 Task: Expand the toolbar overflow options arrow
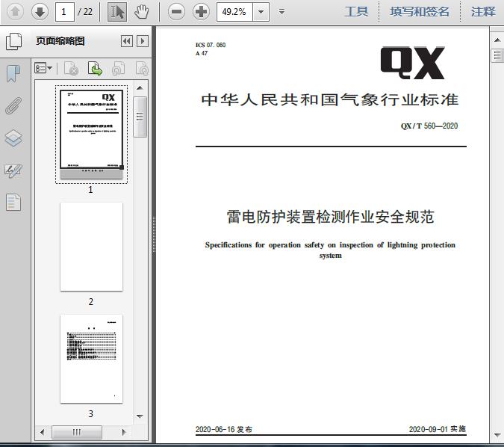(x=282, y=12)
